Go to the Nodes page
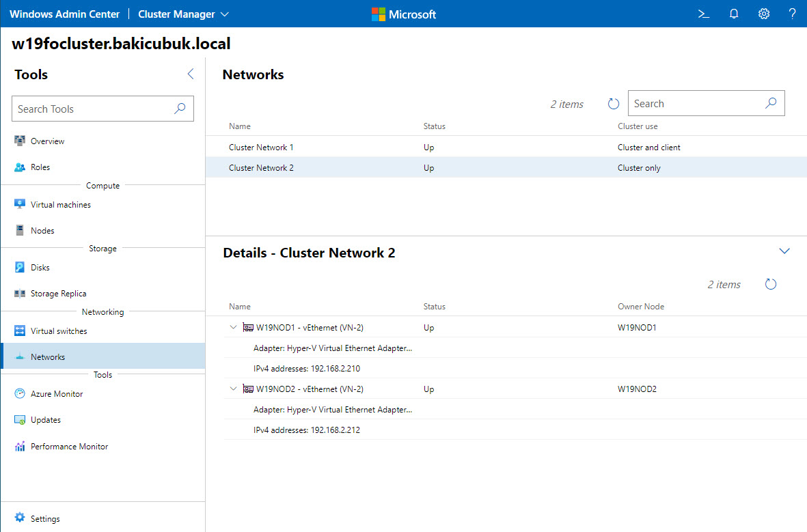The height and width of the screenshot is (532, 807). tap(103, 231)
